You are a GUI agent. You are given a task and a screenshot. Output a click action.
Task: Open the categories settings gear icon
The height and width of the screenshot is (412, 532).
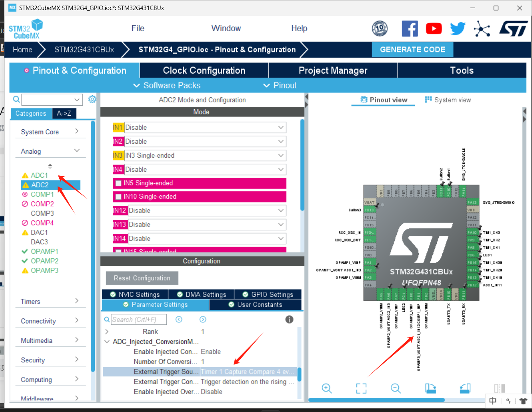coord(92,99)
